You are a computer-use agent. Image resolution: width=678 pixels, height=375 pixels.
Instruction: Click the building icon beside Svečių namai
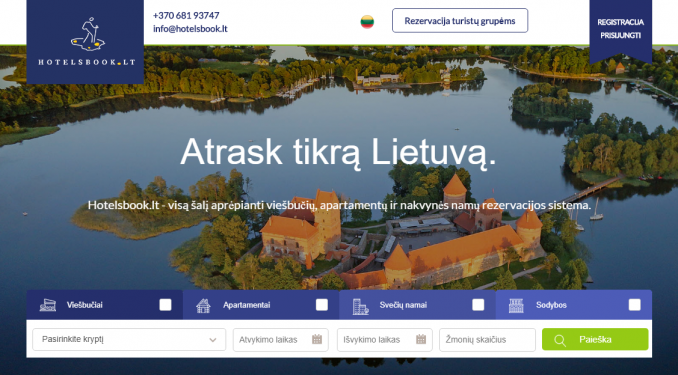(360, 306)
